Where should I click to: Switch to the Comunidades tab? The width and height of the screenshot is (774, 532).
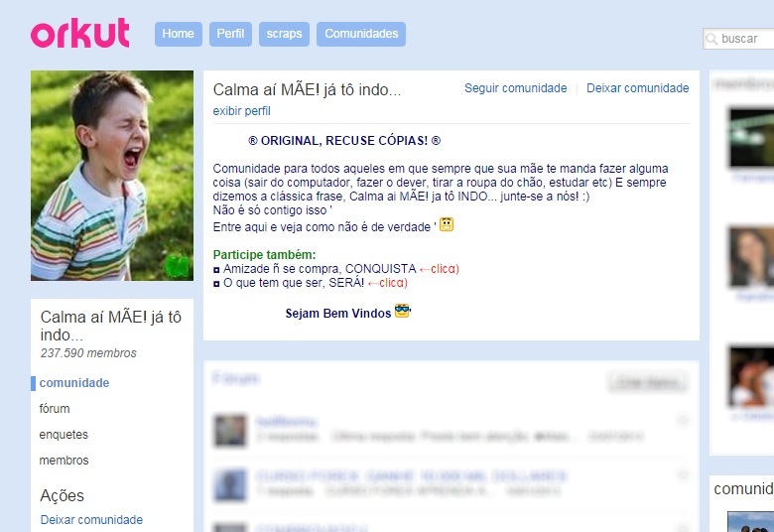pyautogui.click(x=361, y=34)
